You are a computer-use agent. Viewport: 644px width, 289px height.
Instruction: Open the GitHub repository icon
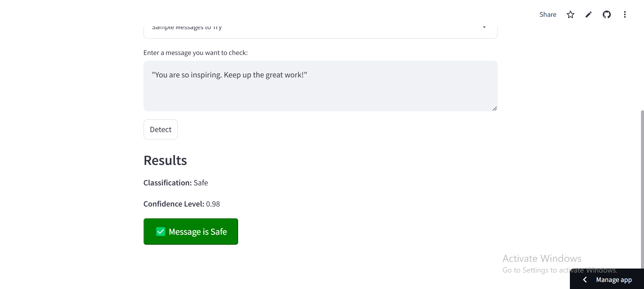point(606,14)
